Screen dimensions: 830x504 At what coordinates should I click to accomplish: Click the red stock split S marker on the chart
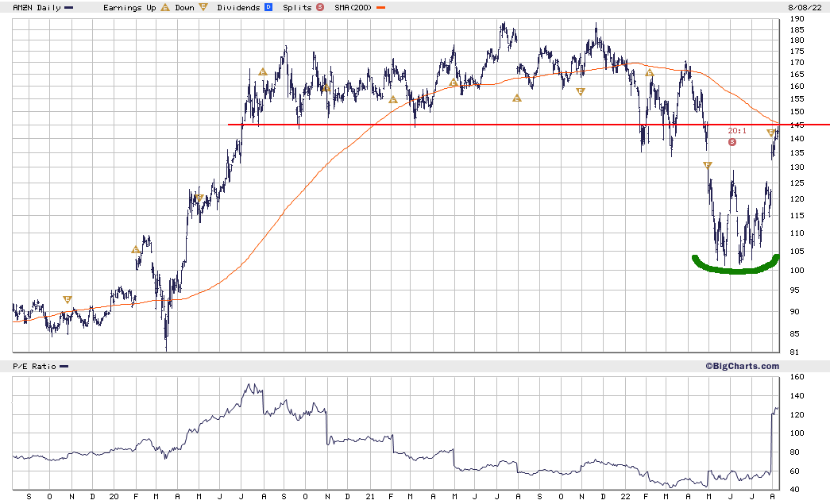[x=732, y=142]
